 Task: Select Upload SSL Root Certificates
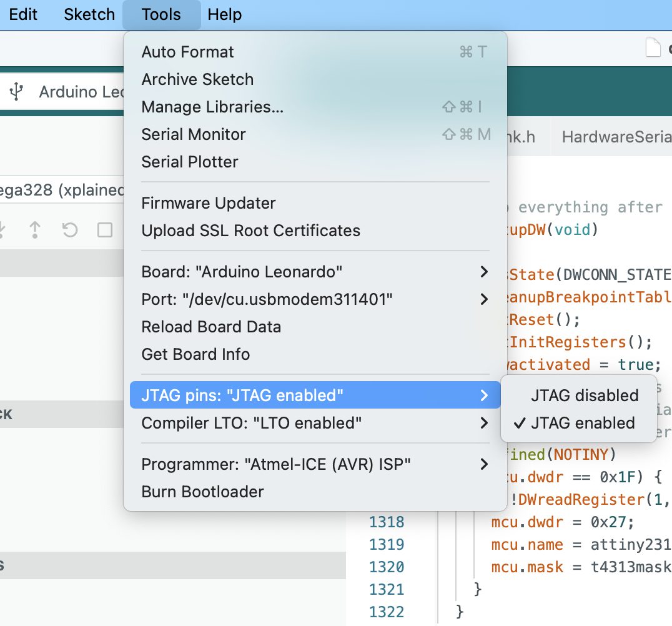click(x=315, y=231)
